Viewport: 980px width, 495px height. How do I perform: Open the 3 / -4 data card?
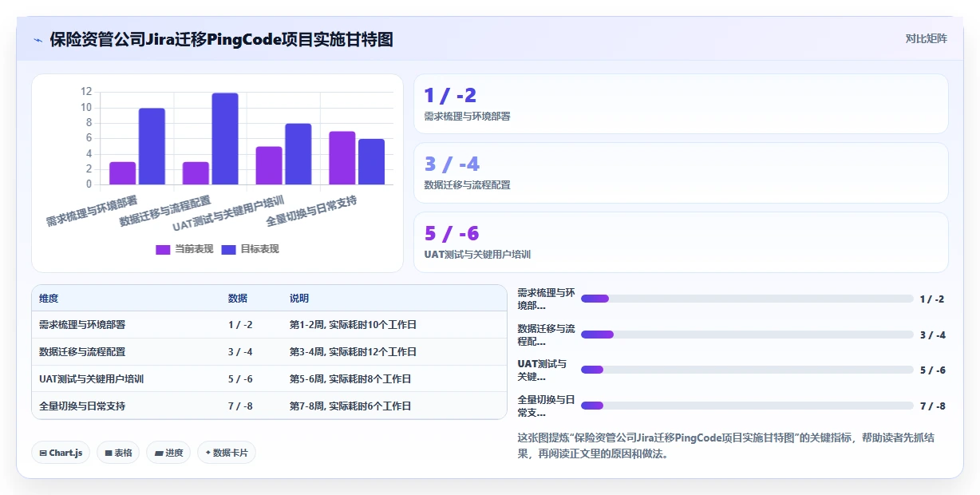pyautogui.click(x=681, y=172)
